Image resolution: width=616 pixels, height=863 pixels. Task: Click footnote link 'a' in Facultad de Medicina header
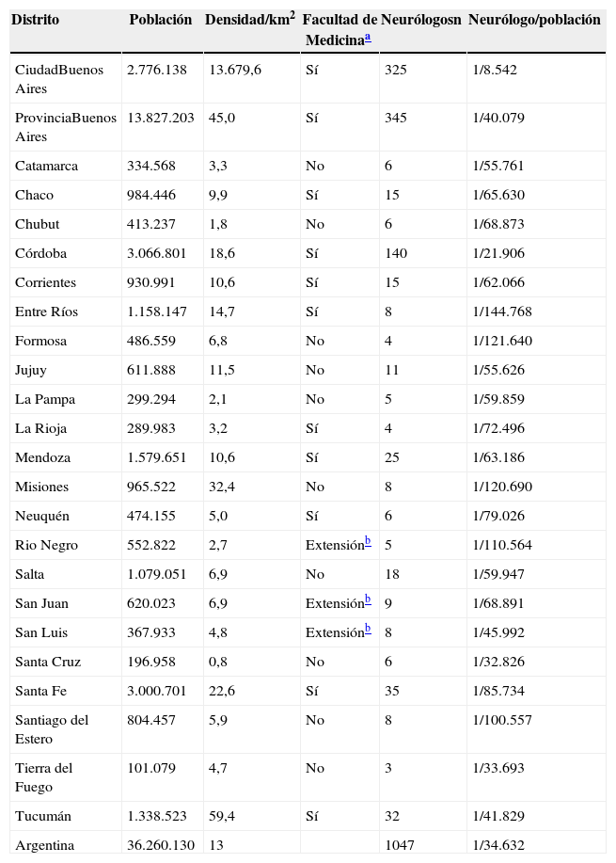366,38
